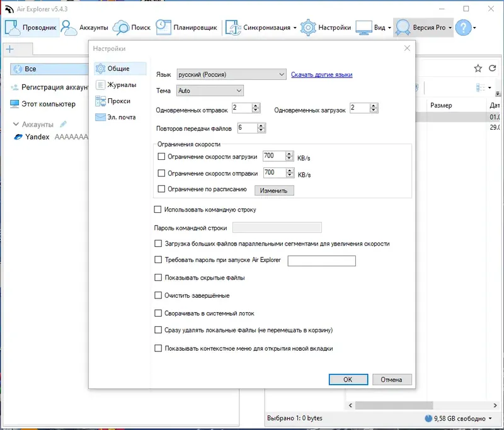This screenshot has height=430, width=504.
Task: Click download speed limit 700 field
Action: pos(274,156)
